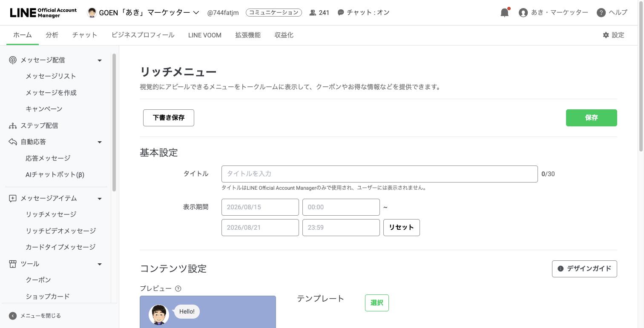Open ショップカード in sidebar
The image size is (644, 328).
coord(48,297)
